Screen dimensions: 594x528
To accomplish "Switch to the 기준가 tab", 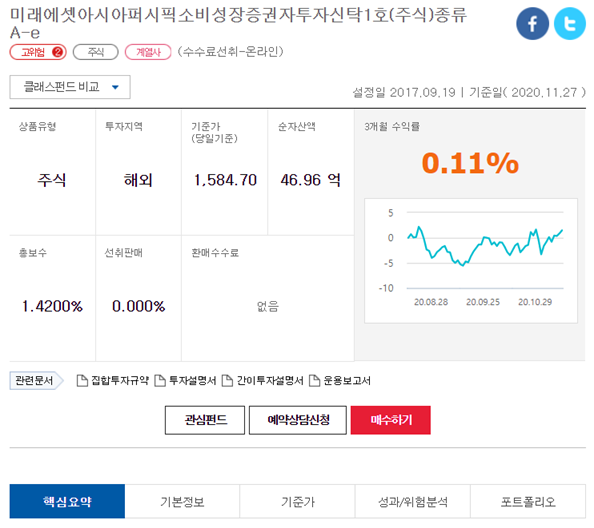I will 297,501.
